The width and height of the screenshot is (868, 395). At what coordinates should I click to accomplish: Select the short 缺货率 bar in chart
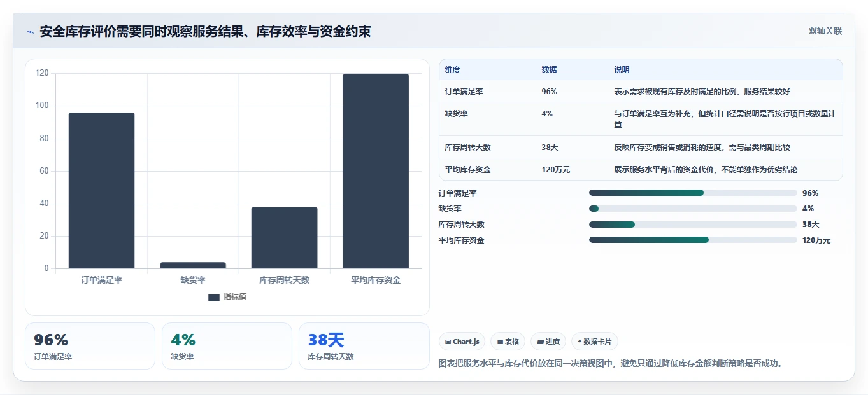pos(193,265)
